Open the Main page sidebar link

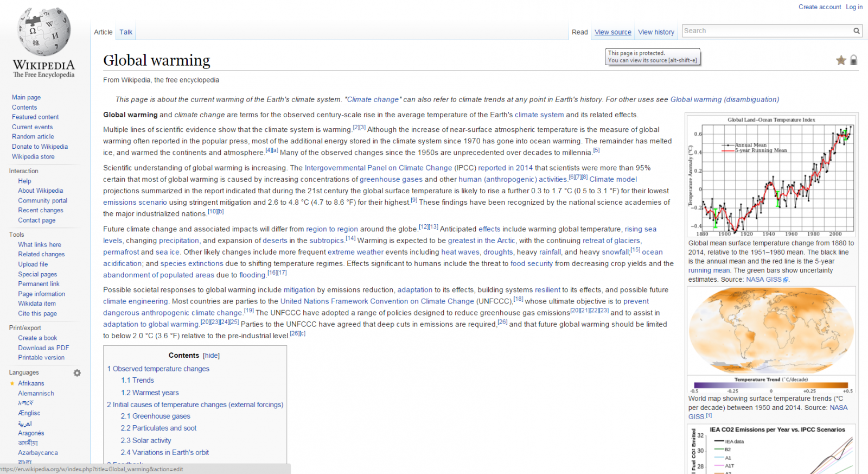(x=26, y=98)
